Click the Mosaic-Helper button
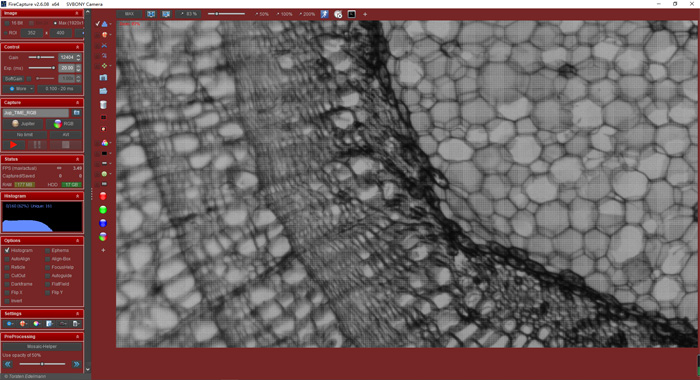This screenshot has width=700, height=380. pyautogui.click(x=42, y=347)
